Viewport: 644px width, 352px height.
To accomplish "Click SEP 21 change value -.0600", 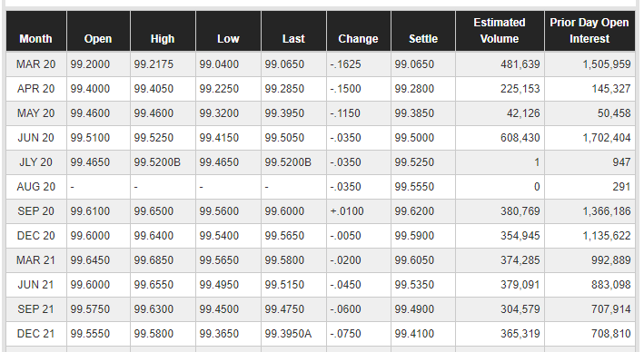I will click(345, 309).
